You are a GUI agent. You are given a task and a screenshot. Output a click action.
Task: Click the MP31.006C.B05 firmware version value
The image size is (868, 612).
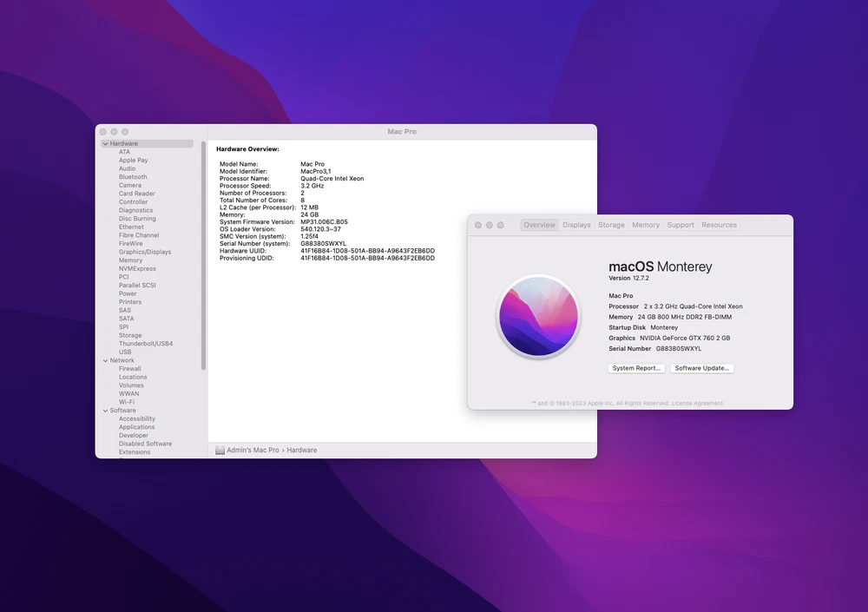point(324,222)
